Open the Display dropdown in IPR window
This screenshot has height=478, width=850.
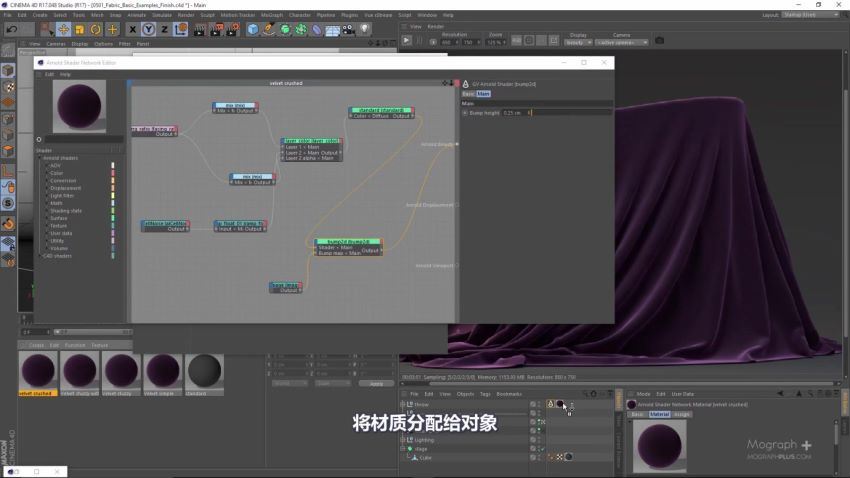tap(578, 42)
